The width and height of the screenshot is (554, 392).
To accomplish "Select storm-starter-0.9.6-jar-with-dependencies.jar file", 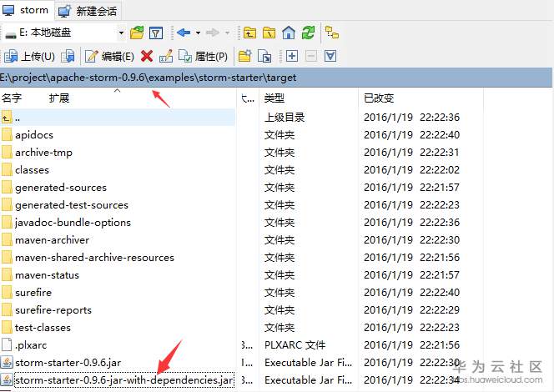I will (124, 380).
